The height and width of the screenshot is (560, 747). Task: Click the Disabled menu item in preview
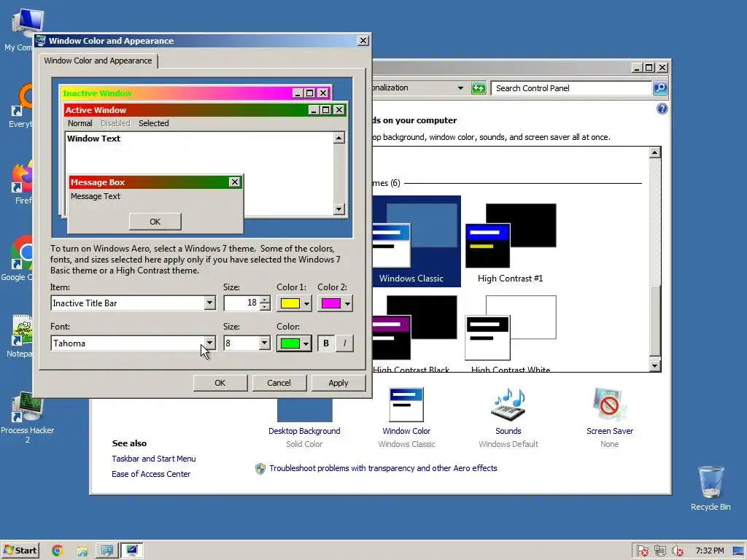(x=115, y=123)
